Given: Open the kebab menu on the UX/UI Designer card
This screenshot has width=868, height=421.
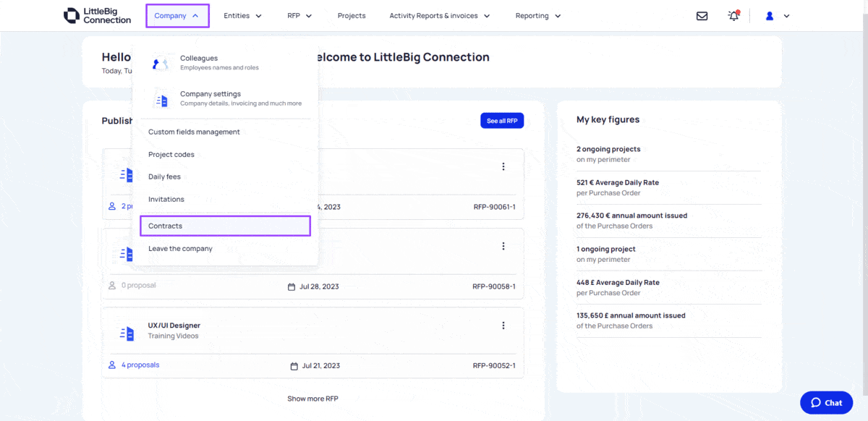Looking at the screenshot, I should 503,326.
